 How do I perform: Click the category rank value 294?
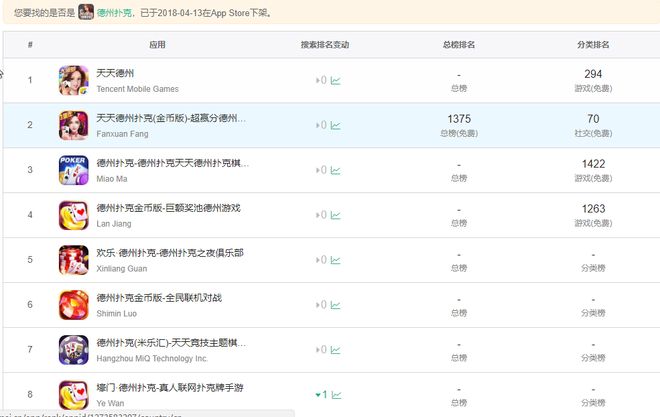(593, 74)
